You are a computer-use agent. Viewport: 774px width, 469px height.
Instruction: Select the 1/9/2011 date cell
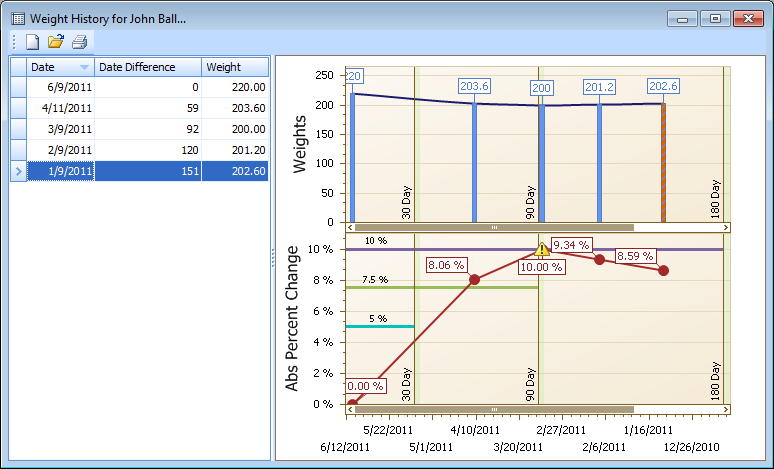coord(60,171)
